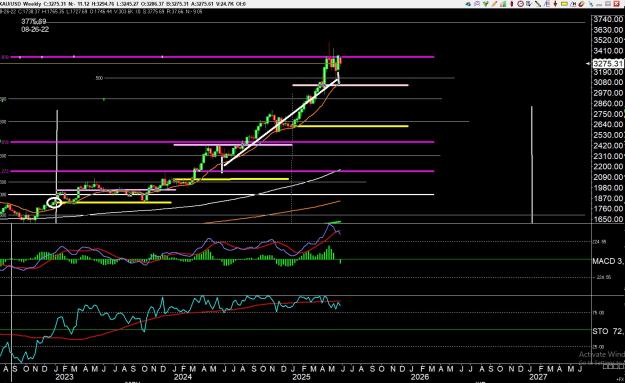Click the 08-26-22 date label

click(x=35, y=29)
